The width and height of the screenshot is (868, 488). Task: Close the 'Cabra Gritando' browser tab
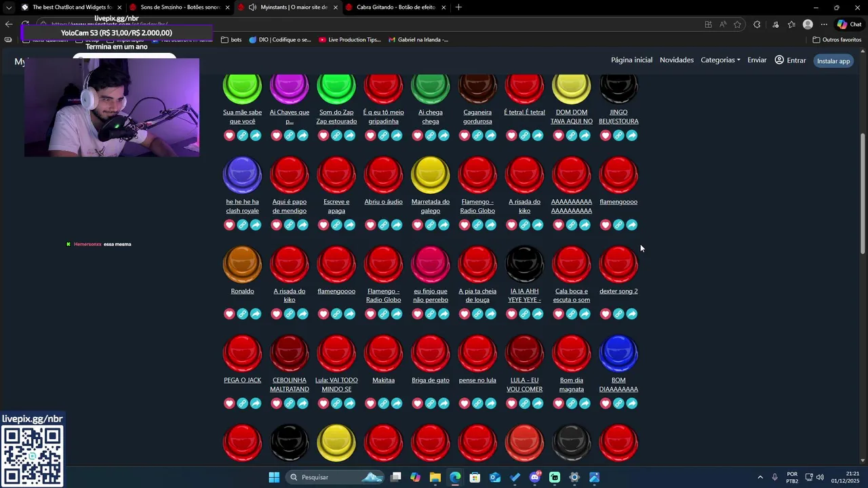(x=443, y=7)
